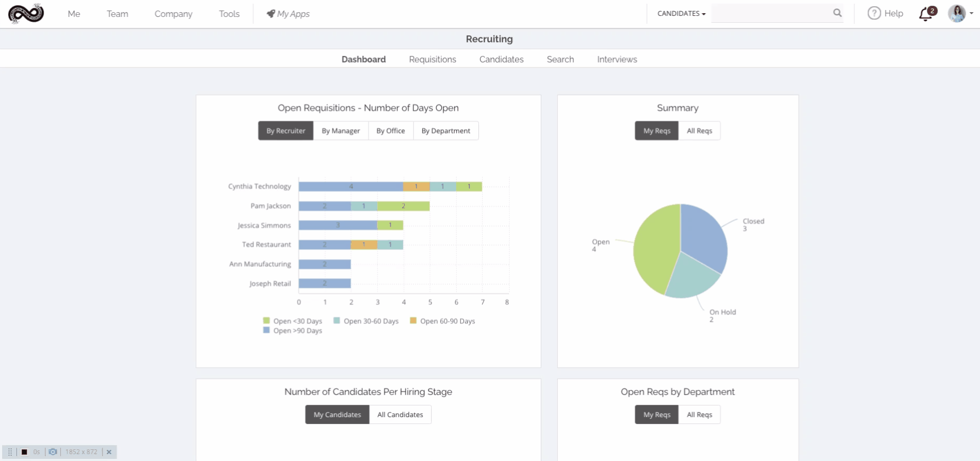
Task: Click the On Hold 2 pie label
Action: (x=722, y=316)
